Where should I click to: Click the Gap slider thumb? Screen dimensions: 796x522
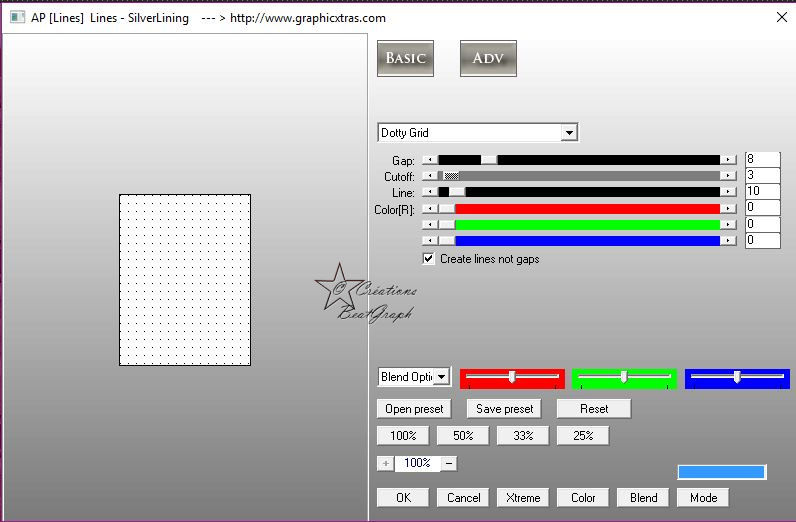pyautogui.click(x=489, y=160)
